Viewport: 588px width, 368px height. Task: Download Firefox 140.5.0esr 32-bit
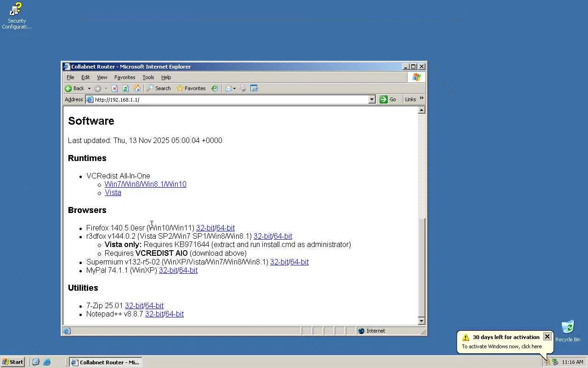tap(205, 228)
